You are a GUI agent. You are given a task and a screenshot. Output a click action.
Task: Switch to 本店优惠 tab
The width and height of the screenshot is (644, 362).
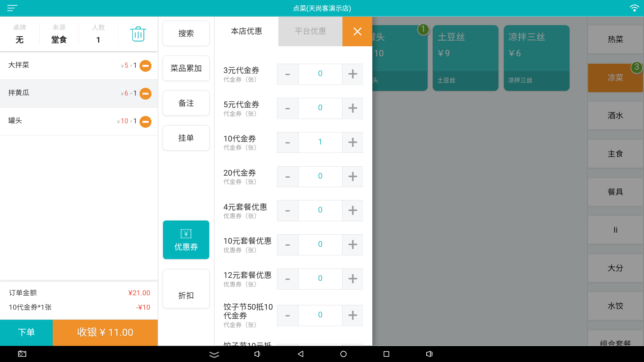(247, 32)
